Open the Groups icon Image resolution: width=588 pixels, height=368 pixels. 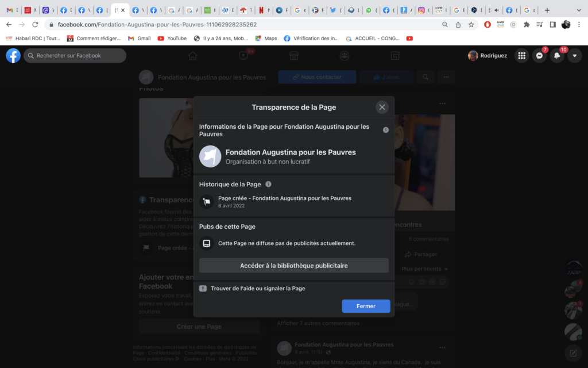[345, 56]
